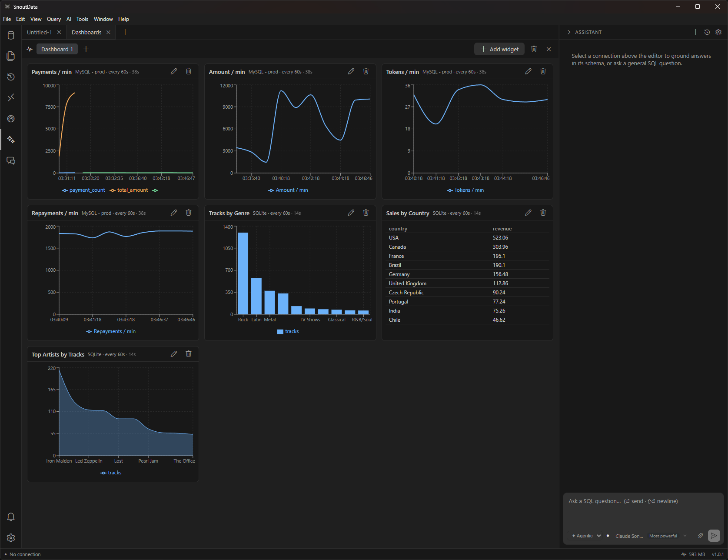Edit the Payments / min widget
Screen dimensions: 728x560
pyautogui.click(x=174, y=71)
